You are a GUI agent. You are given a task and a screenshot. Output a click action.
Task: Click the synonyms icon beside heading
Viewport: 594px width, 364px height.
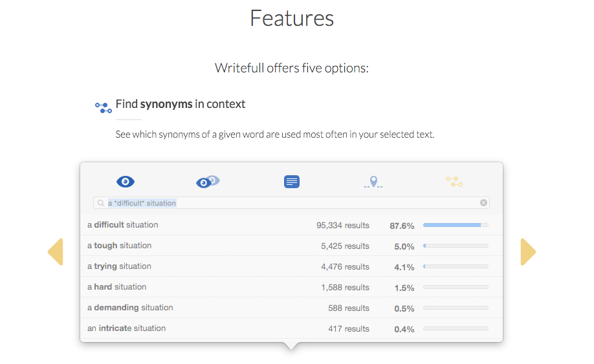(103, 107)
